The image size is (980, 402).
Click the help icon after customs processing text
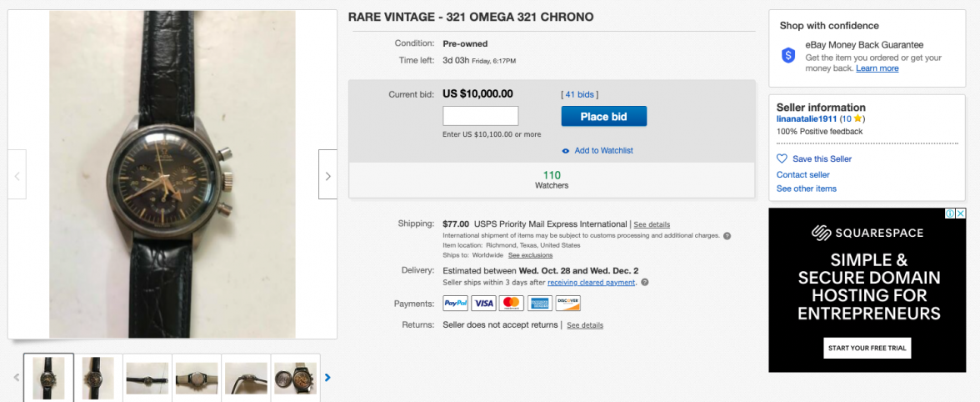[x=727, y=236]
